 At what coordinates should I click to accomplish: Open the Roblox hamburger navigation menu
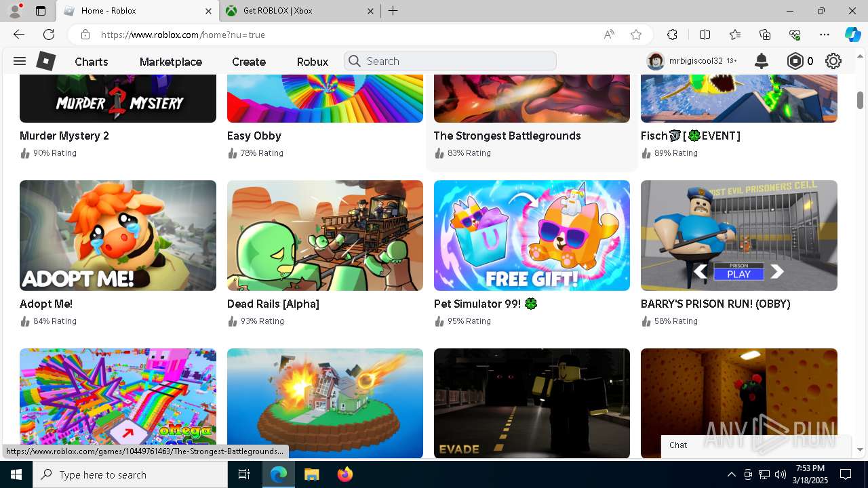click(x=20, y=61)
